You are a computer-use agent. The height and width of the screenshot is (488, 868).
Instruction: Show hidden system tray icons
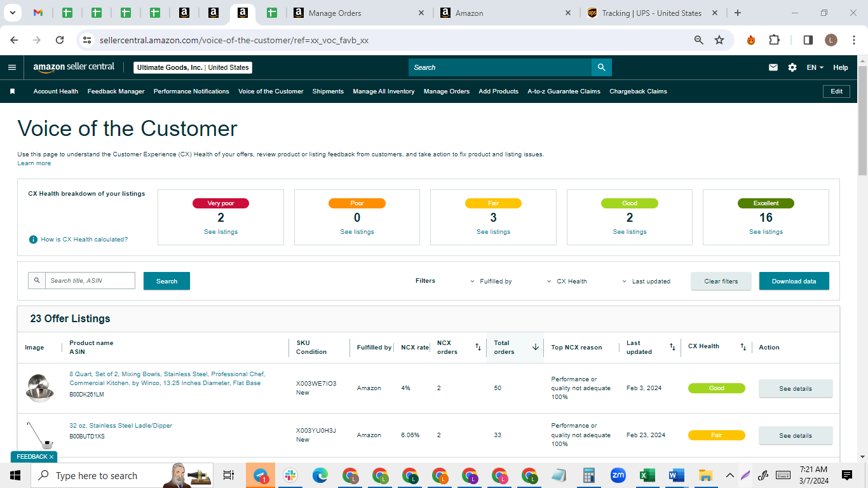point(729,475)
